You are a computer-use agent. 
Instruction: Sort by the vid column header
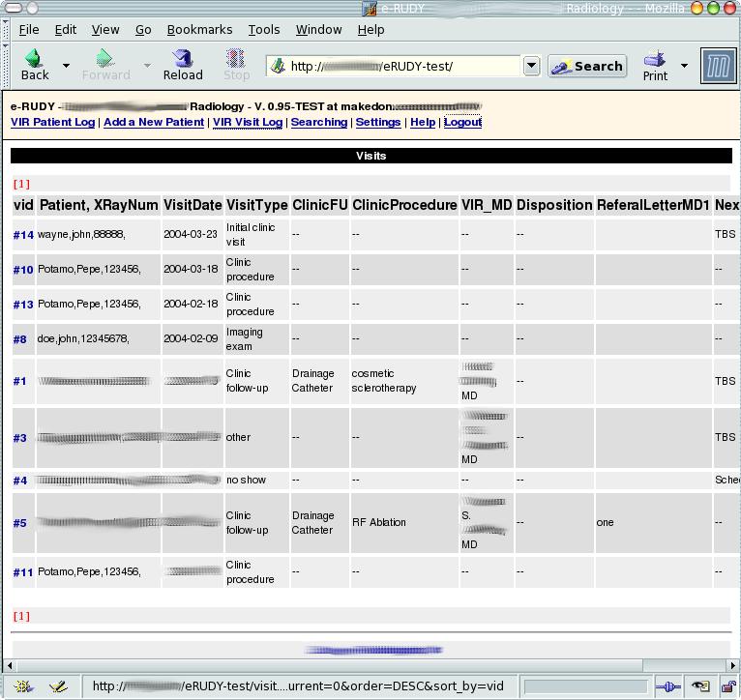[x=23, y=205]
